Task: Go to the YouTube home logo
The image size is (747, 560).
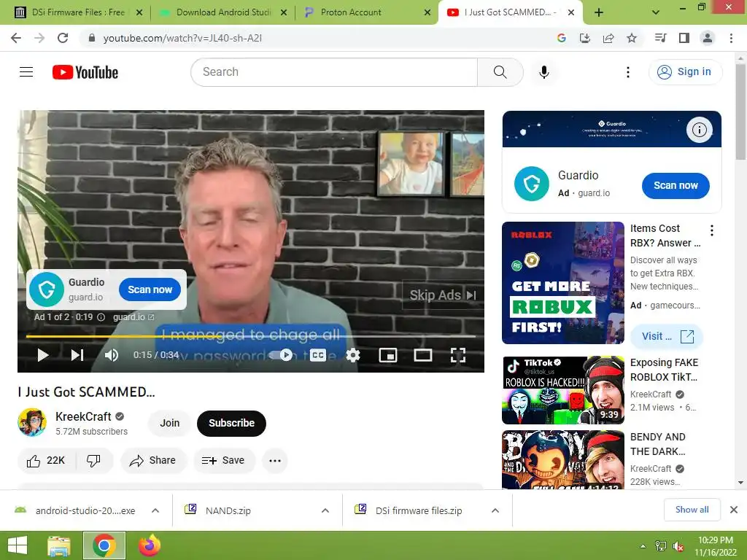Action: (85, 72)
